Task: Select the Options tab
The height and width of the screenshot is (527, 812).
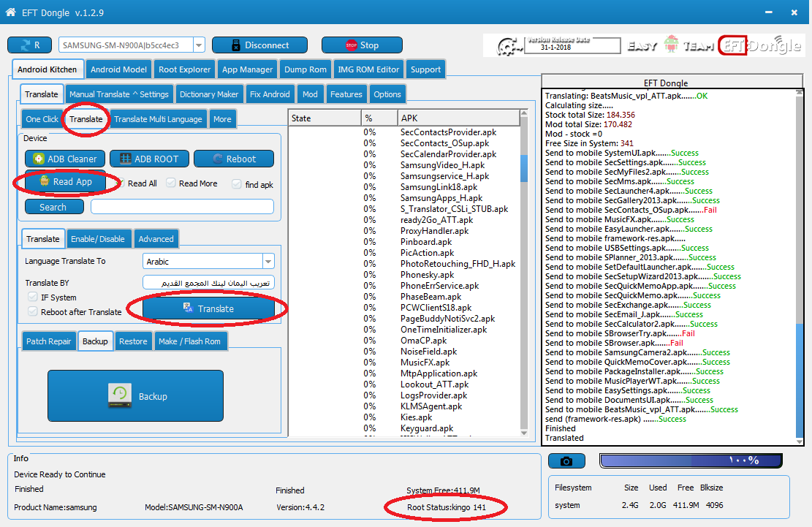Action: pyautogui.click(x=387, y=94)
